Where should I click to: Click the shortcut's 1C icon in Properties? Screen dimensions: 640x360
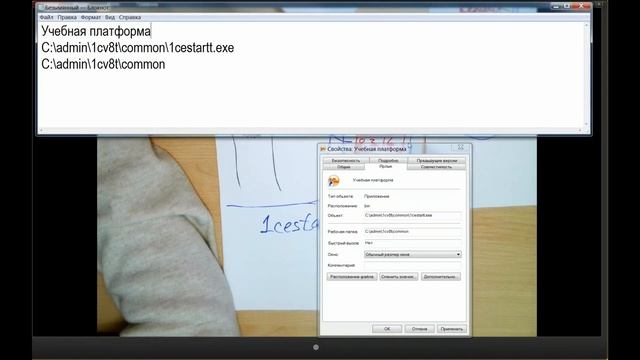click(x=334, y=180)
